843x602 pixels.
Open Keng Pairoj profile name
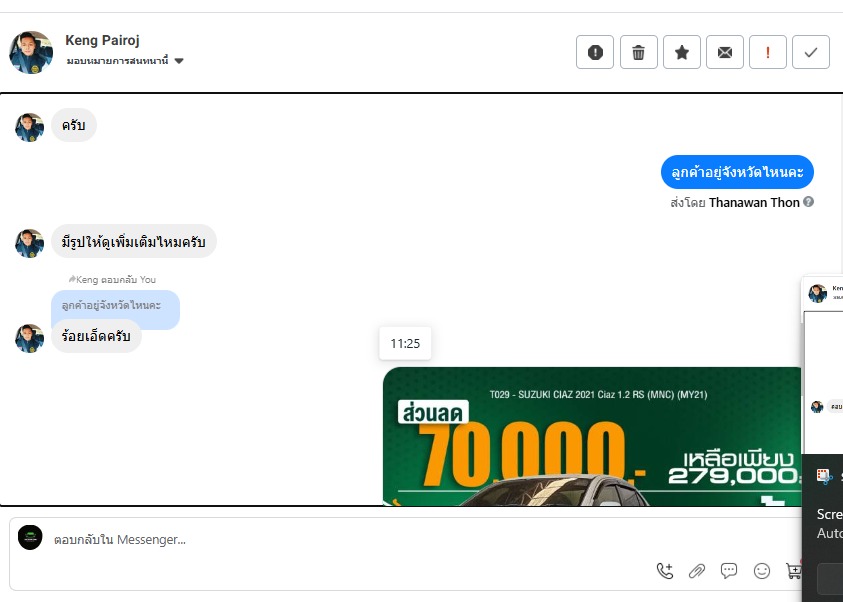[102, 40]
